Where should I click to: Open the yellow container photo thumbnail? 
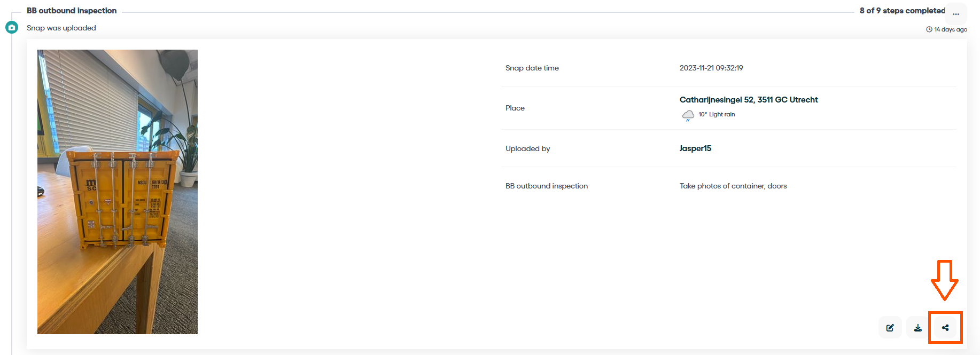[x=118, y=192]
